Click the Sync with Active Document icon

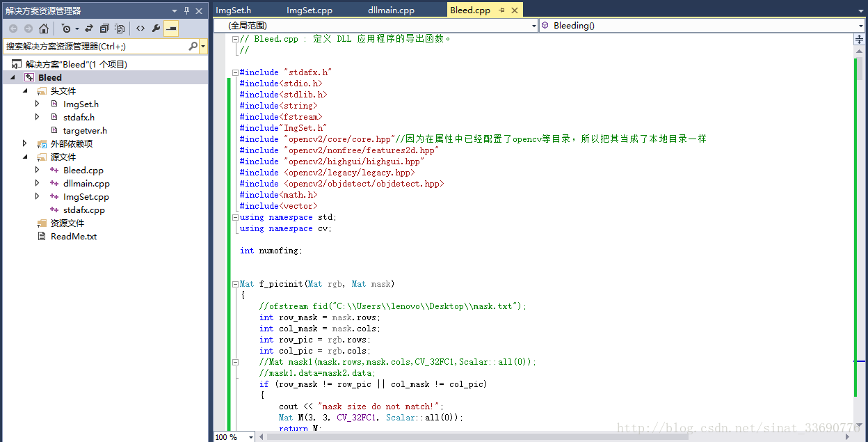tap(90, 29)
